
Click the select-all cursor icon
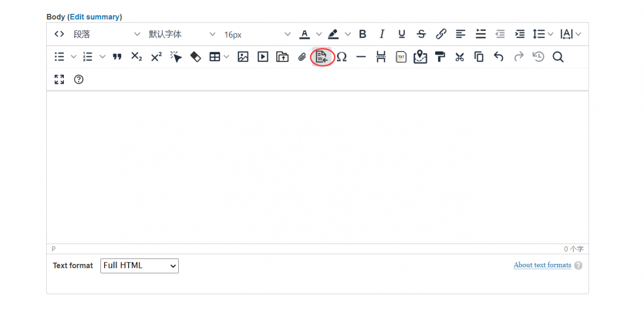coord(176,57)
